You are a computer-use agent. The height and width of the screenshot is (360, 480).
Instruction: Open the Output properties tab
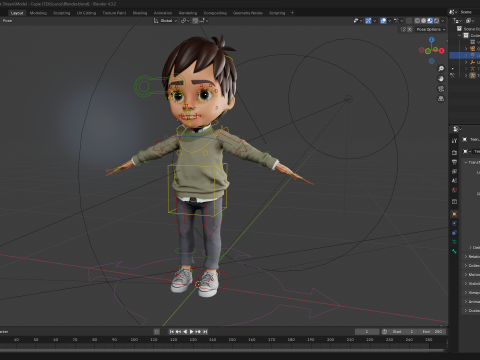click(x=454, y=162)
